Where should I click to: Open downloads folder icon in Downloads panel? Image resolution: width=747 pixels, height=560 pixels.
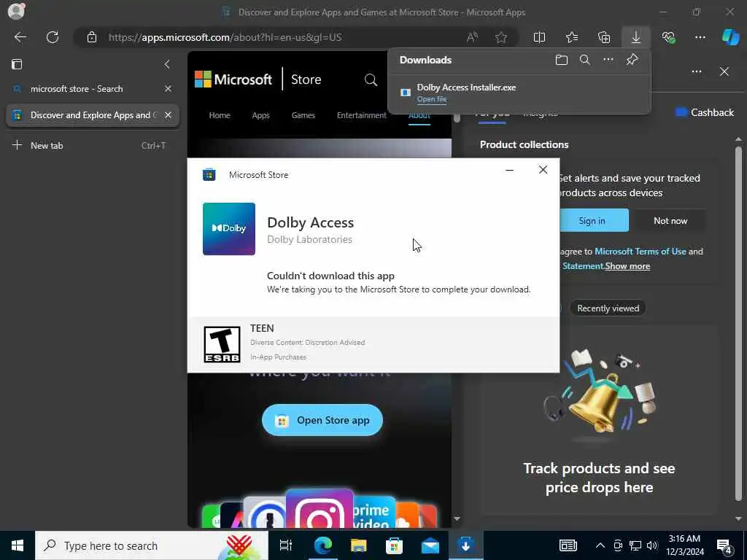click(562, 60)
